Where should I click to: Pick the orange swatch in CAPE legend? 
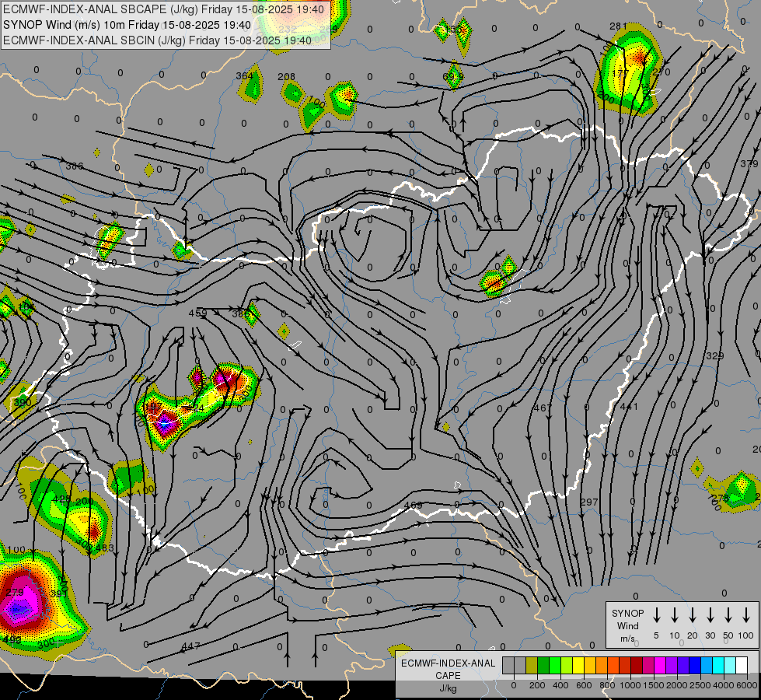pos(602,666)
